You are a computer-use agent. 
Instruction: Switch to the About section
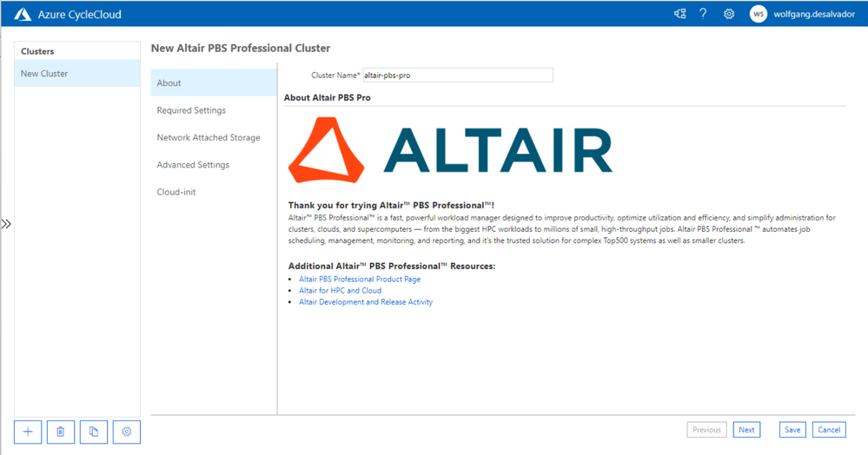click(214, 83)
